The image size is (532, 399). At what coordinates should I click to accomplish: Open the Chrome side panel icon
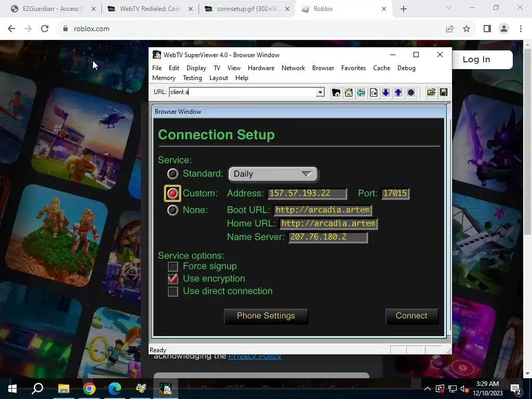(x=487, y=29)
